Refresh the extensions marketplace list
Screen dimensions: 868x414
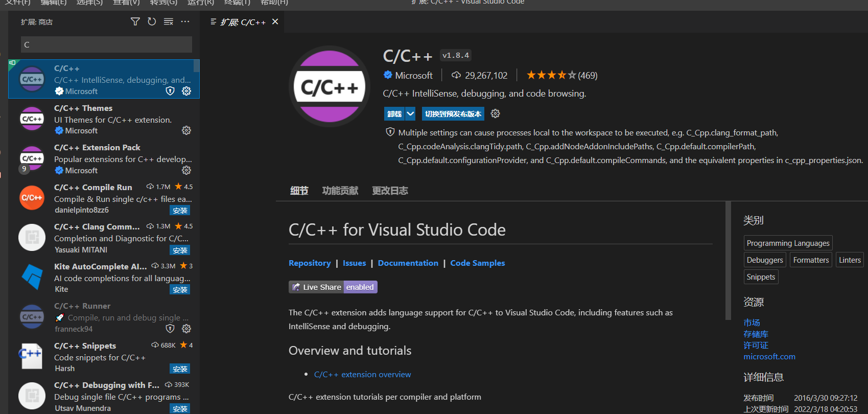point(152,21)
